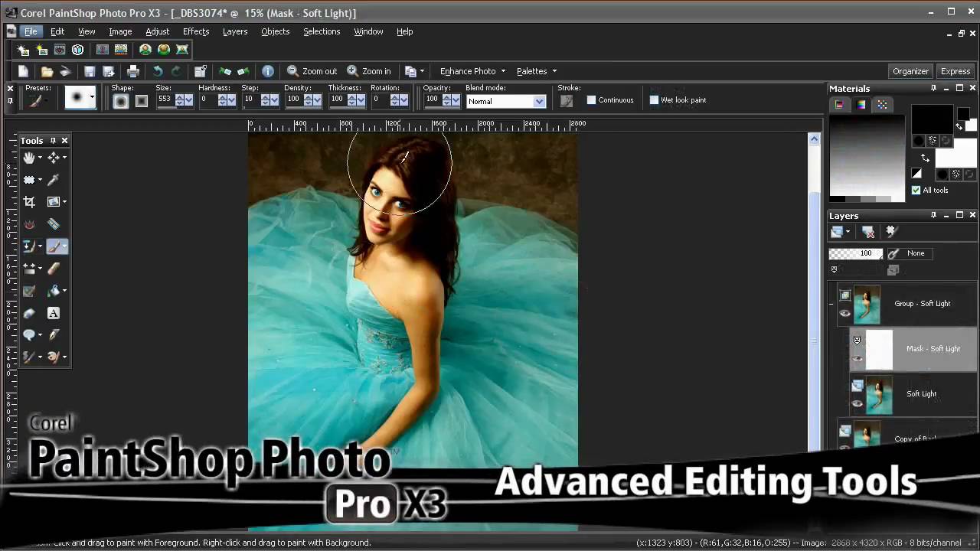Uncheck the All tools checkbox
980x551 pixels.
916,190
